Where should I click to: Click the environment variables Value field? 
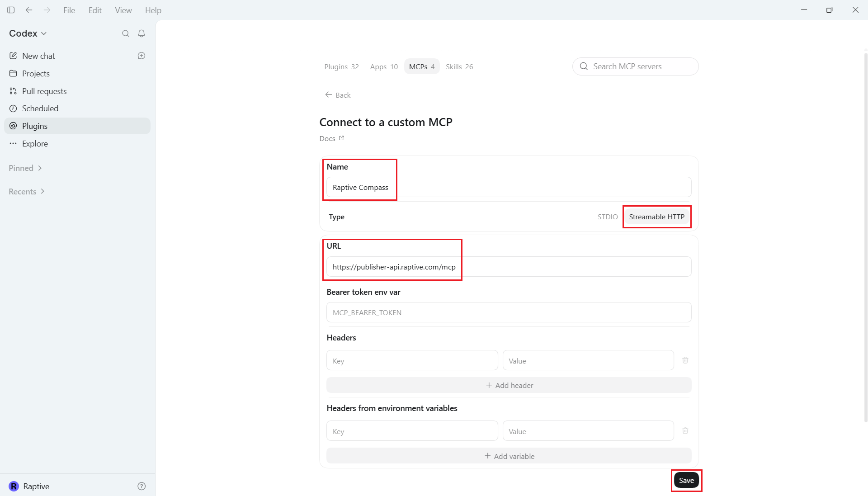click(x=588, y=431)
